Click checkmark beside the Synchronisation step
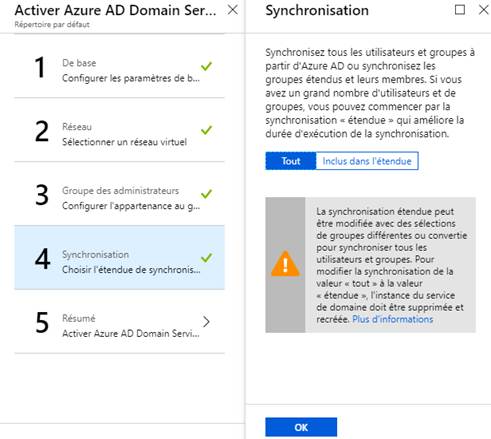491x439 pixels. click(x=206, y=258)
